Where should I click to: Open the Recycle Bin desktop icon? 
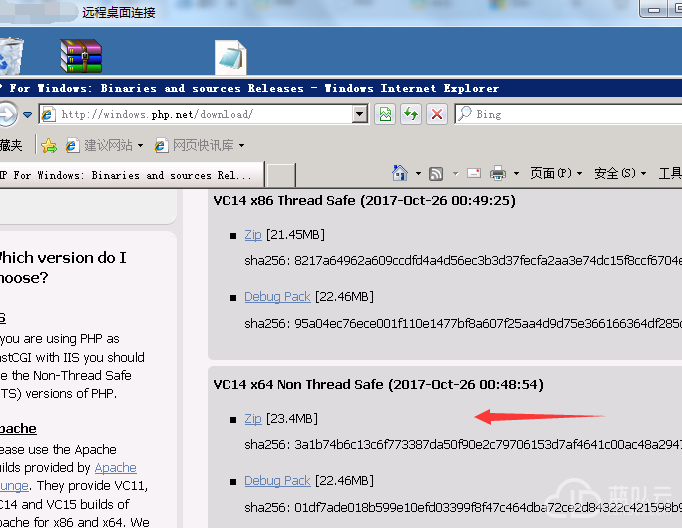click(10, 57)
